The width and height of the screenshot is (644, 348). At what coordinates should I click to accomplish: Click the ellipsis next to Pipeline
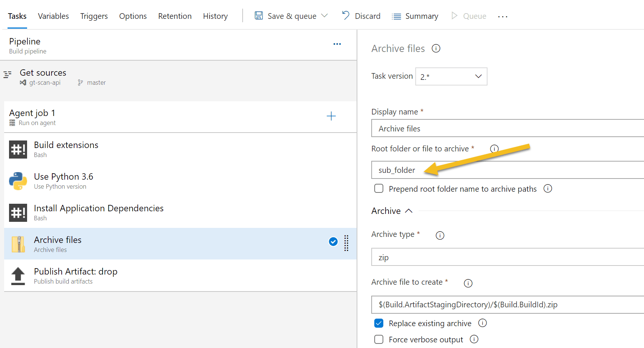(x=337, y=44)
